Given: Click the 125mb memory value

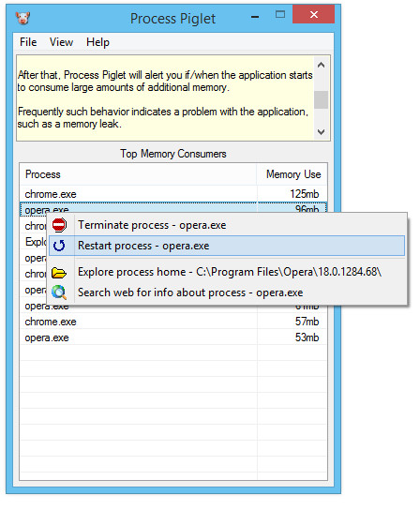Looking at the screenshot, I should pos(304,194).
